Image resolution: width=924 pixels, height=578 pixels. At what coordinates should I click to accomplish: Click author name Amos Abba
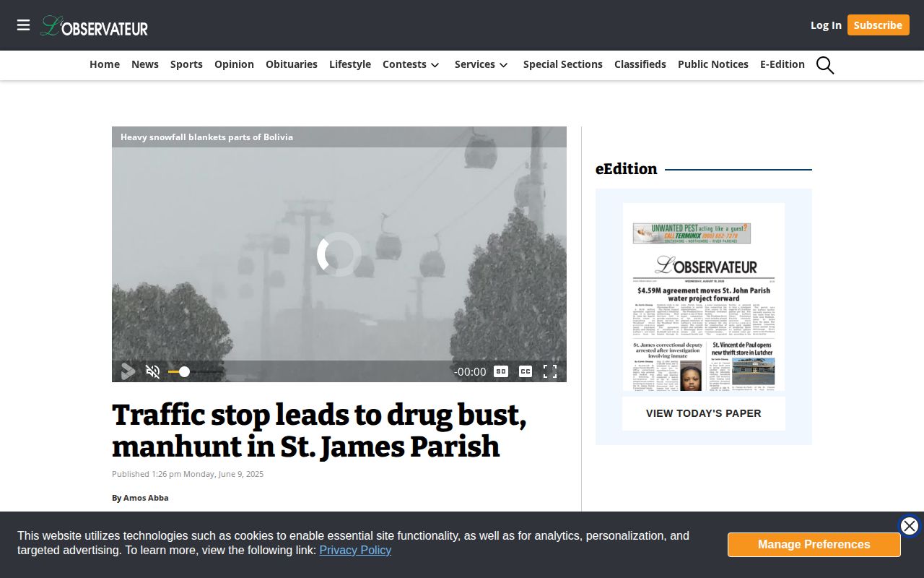point(146,498)
